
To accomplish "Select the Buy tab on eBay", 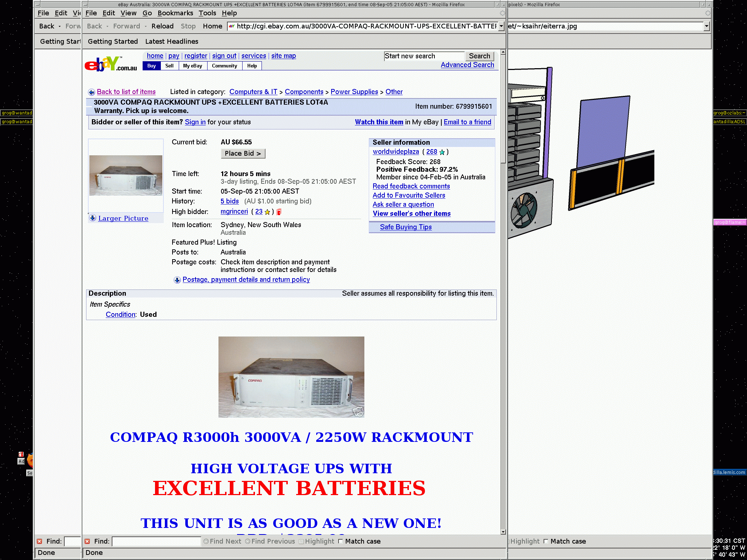I will (152, 66).
